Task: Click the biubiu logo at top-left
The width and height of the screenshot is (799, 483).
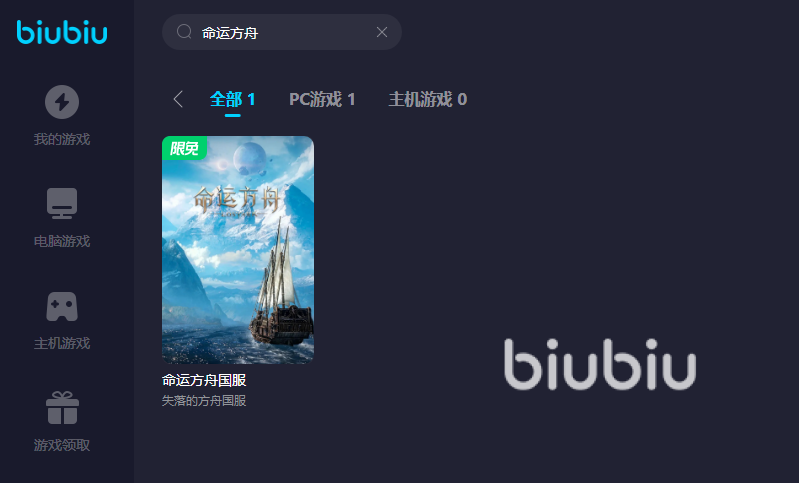Action: click(x=62, y=32)
